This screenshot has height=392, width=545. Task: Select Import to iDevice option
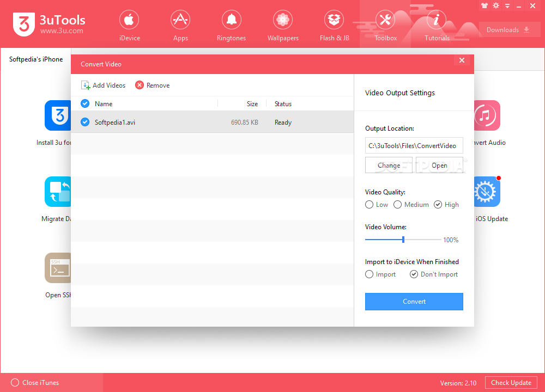coord(380,274)
